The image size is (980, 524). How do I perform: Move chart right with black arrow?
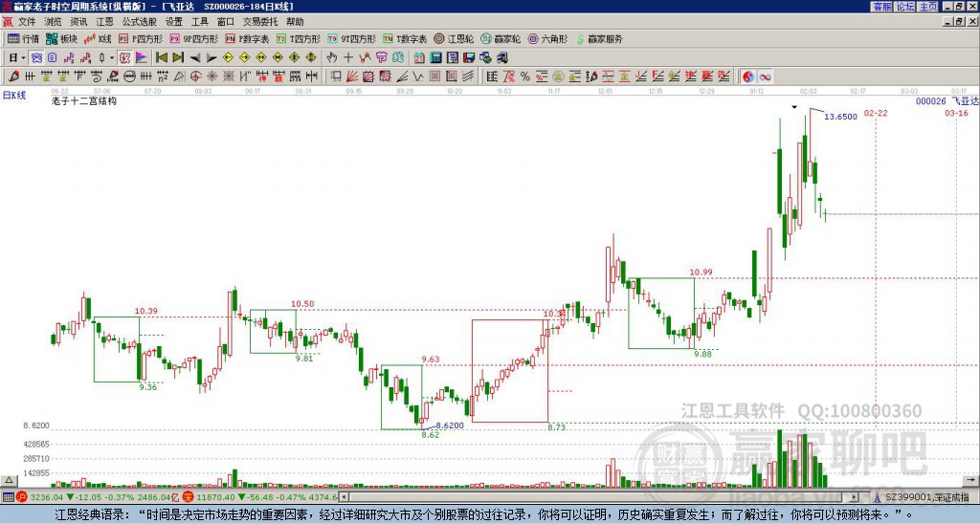click(212, 57)
